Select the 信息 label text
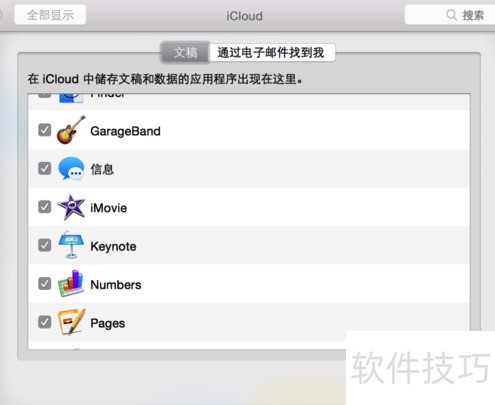495x405 pixels. [x=102, y=169]
